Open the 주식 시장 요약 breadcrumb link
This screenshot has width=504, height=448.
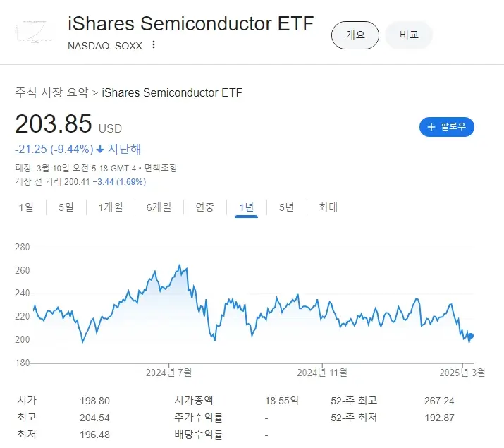[52, 92]
